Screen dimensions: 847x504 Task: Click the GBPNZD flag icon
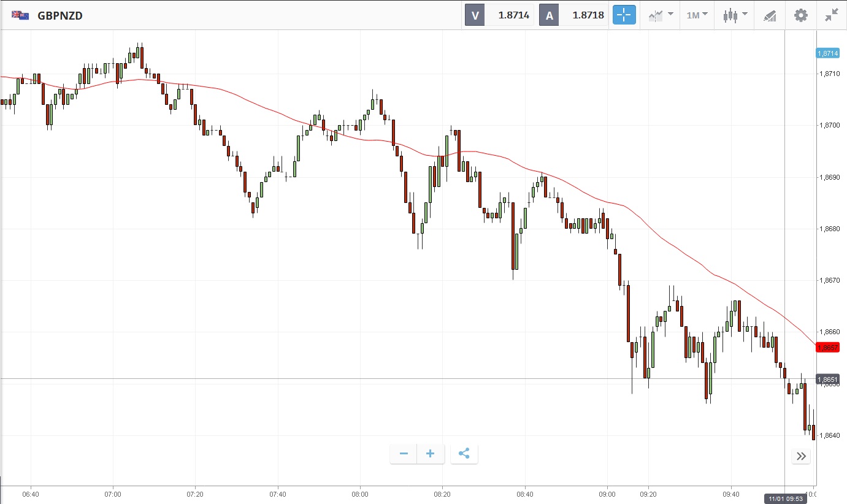click(20, 15)
